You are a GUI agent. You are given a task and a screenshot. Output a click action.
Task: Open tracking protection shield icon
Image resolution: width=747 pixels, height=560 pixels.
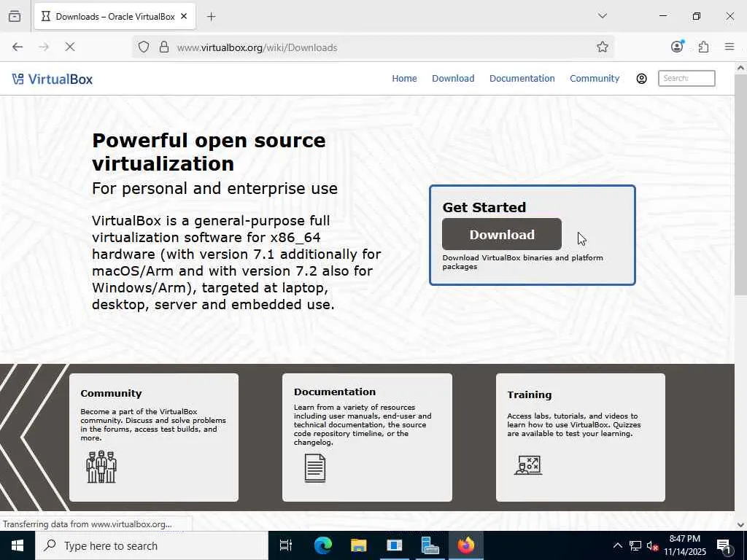point(144,47)
